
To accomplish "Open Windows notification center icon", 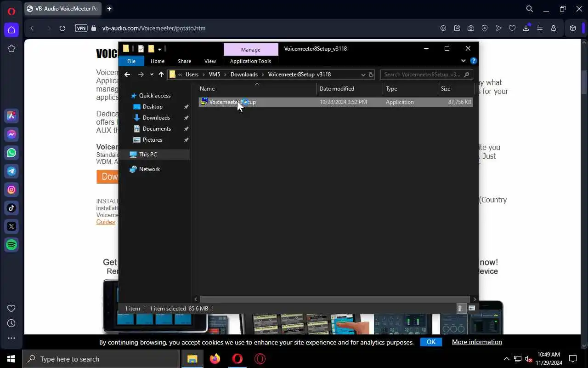I will click(x=573, y=359).
